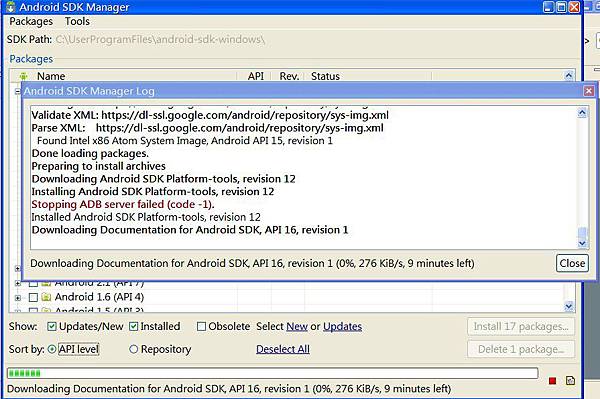This screenshot has width=600, height=399.
Task: Click the Android icon in the Name header
Action: click(23, 76)
